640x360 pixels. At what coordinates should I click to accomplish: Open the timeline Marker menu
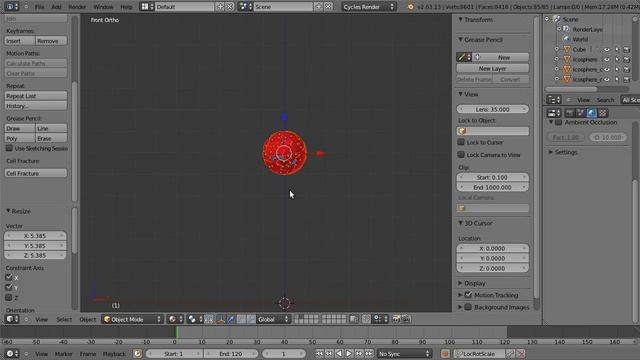63,354
